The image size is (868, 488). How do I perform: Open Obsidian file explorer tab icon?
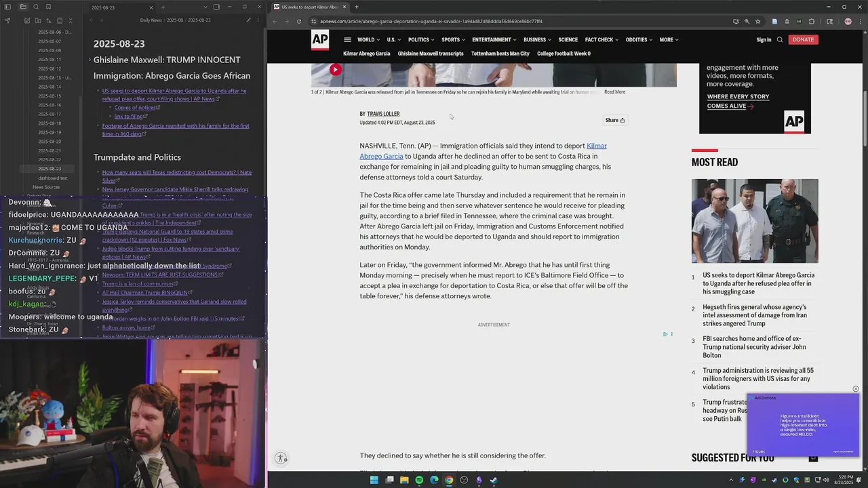pyautogui.click(x=22, y=7)
